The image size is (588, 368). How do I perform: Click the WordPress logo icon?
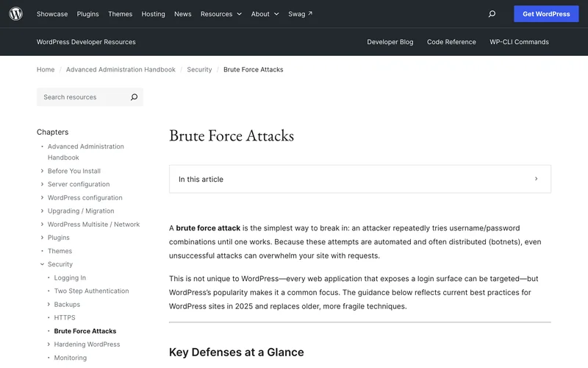15,14
